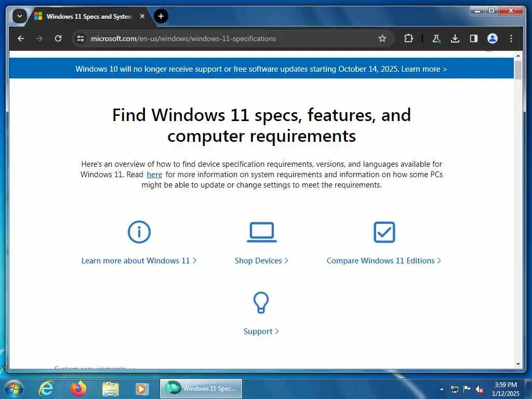
Task: Open the Chrome three-dot menu
Action: tap(511, 38)
